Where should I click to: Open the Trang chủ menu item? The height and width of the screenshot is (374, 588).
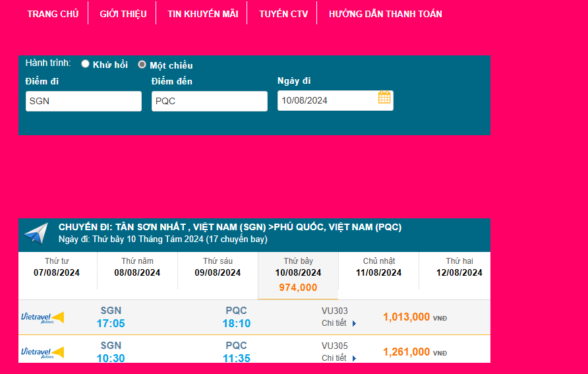53,14
